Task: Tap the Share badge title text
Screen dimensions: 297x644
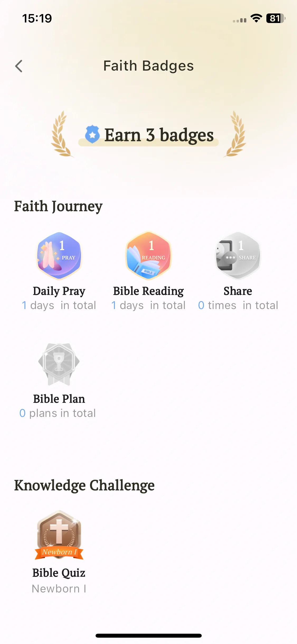Action: coord(238,291)
